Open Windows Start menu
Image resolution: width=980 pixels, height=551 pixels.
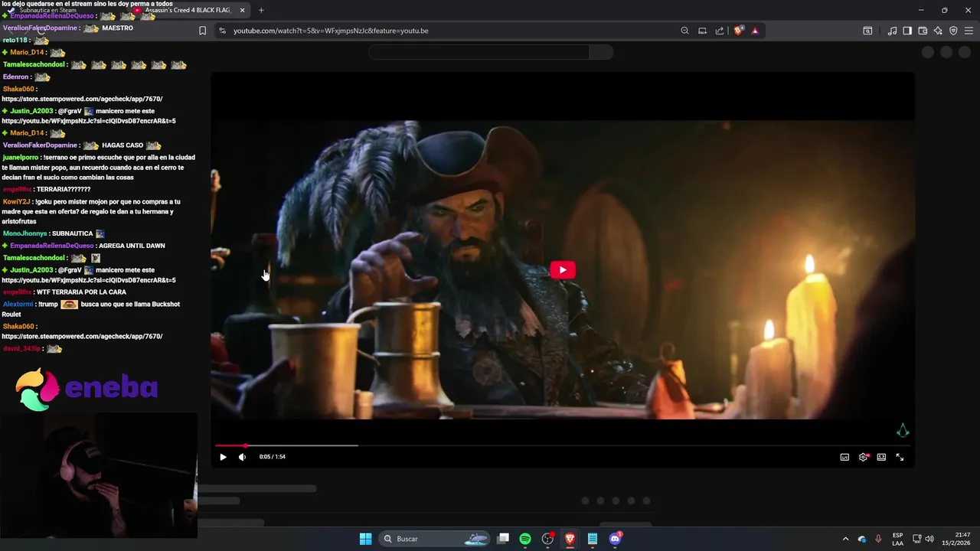click(365, 539)
